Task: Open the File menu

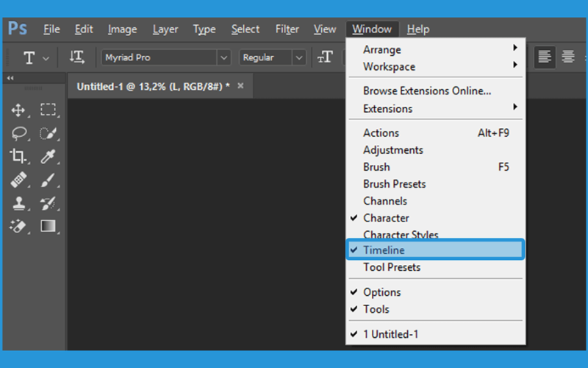Action: tap(51, 29)
